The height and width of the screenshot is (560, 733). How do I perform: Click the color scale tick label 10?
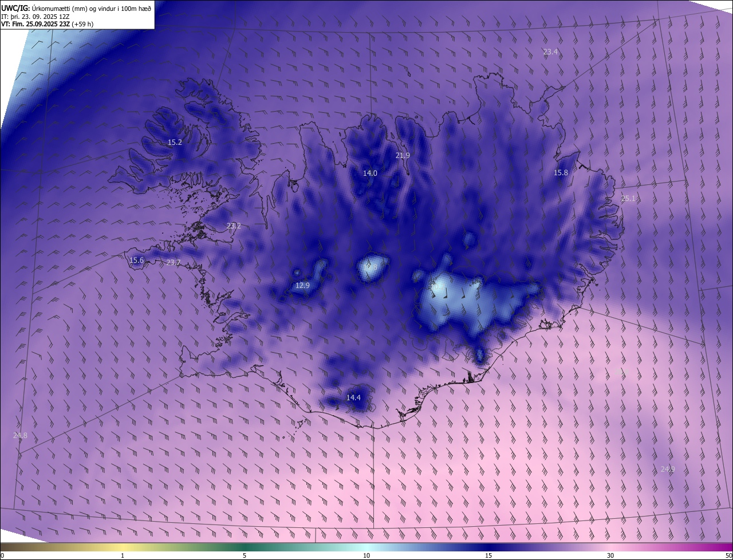(x=366, y=555)
